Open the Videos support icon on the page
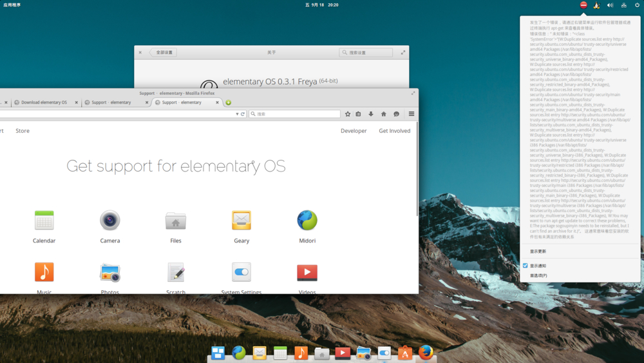This screenshot has width=644, height=363. 307,272
